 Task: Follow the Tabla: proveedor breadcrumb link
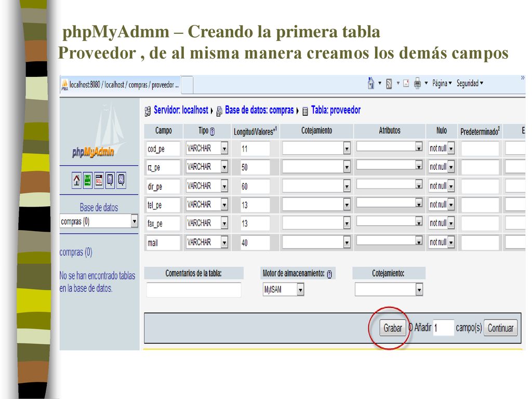[336, 110]
